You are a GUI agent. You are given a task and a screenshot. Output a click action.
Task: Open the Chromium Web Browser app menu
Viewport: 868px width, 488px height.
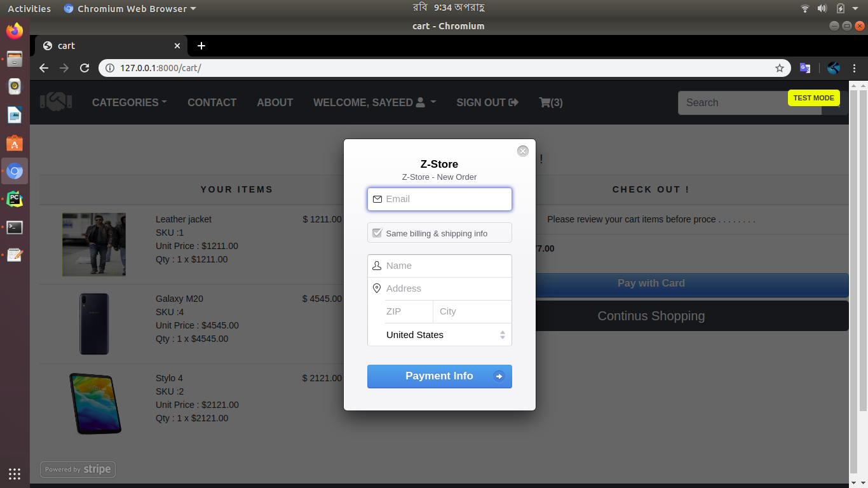[130, 8]
